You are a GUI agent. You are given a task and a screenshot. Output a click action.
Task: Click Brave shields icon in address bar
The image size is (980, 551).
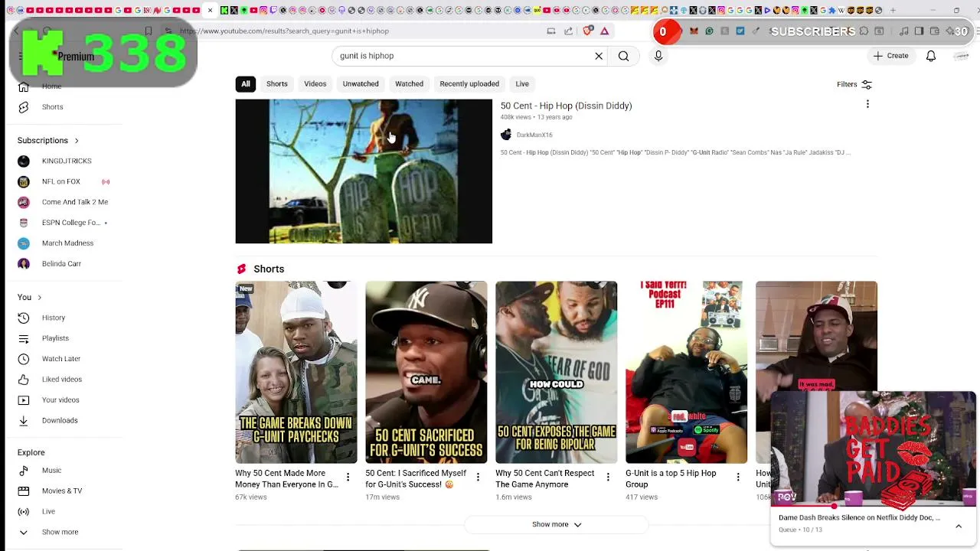tap(587, 31)
